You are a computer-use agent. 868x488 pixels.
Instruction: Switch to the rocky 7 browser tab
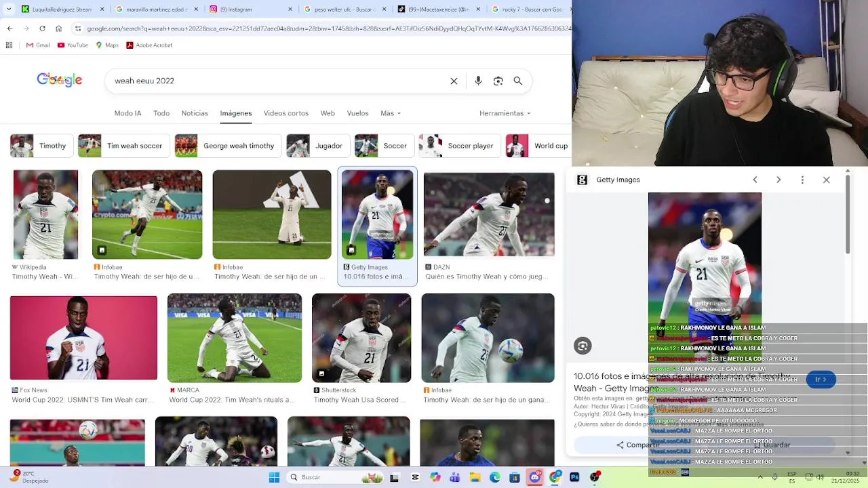(x=529, y=9)
